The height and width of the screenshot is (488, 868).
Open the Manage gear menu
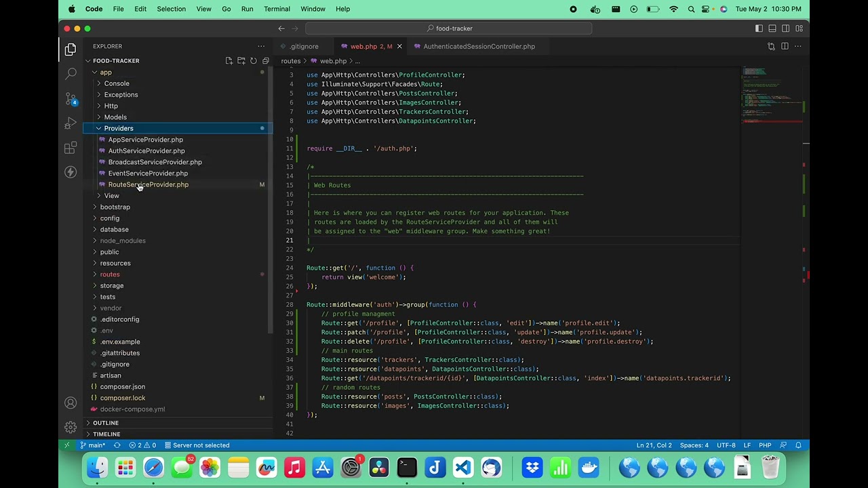pos(71,427)
